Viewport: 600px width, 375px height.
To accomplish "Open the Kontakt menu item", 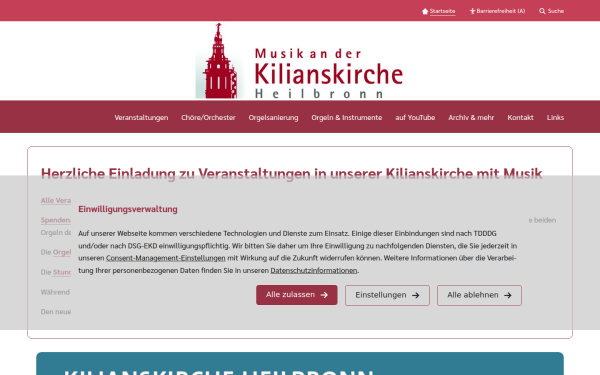I will click(520, 117).
